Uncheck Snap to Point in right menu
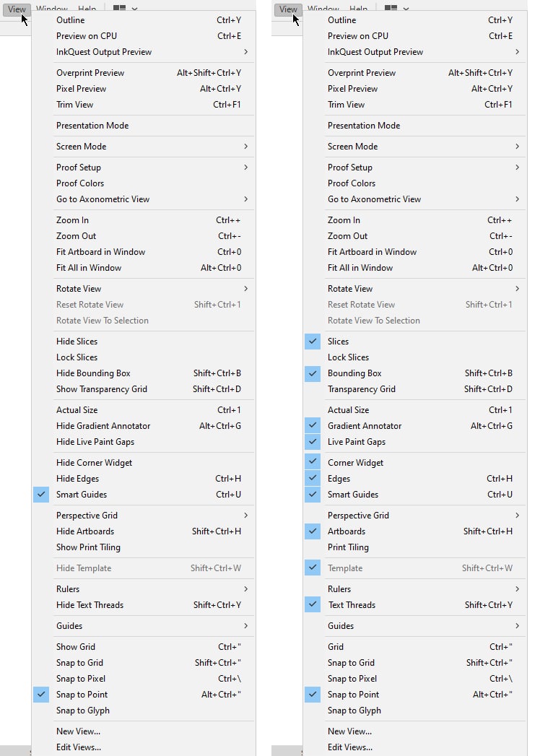The width and height of the screenshot is (553, 756). click(x=313, y=695)
